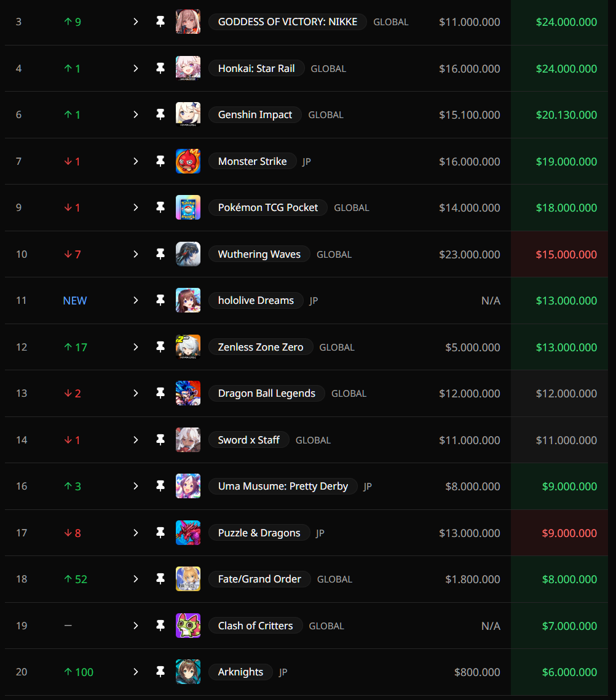Click the pin icon beside Wuthering Waves
Image resolution: width=616 pixels, height=700 pixels.
click(160, 254)
